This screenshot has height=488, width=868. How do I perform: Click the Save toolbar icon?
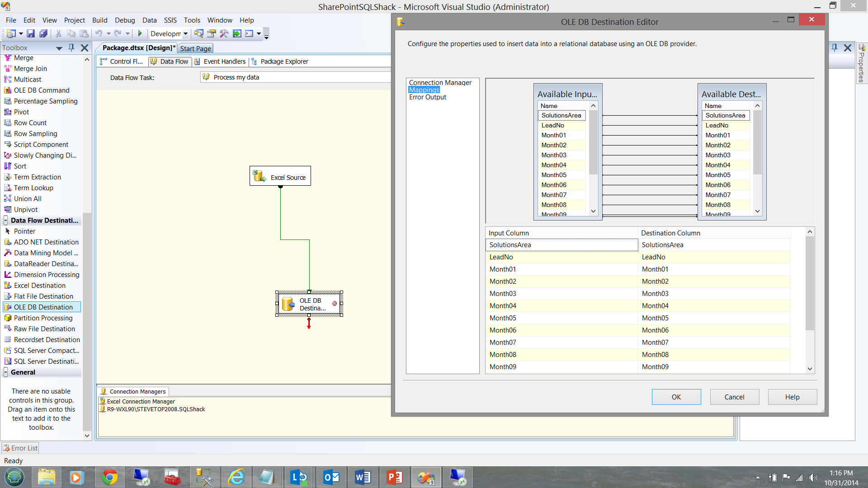tap(31, 33)
